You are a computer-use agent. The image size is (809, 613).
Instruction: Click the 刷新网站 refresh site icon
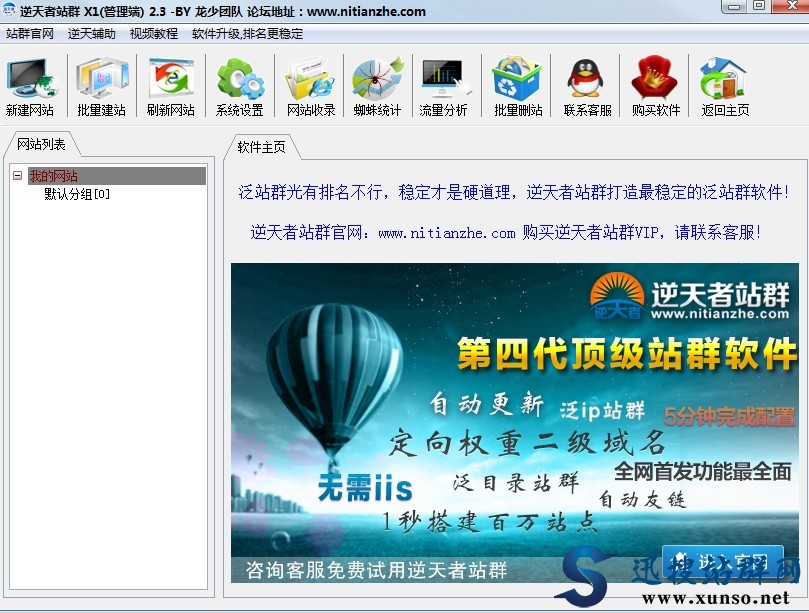[x=171, y=87]
